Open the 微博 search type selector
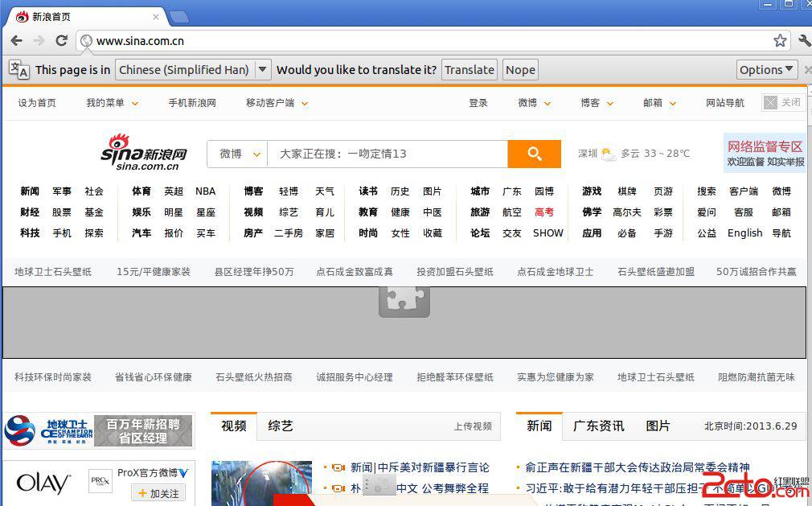812x506 pixels. coord(238,154)
